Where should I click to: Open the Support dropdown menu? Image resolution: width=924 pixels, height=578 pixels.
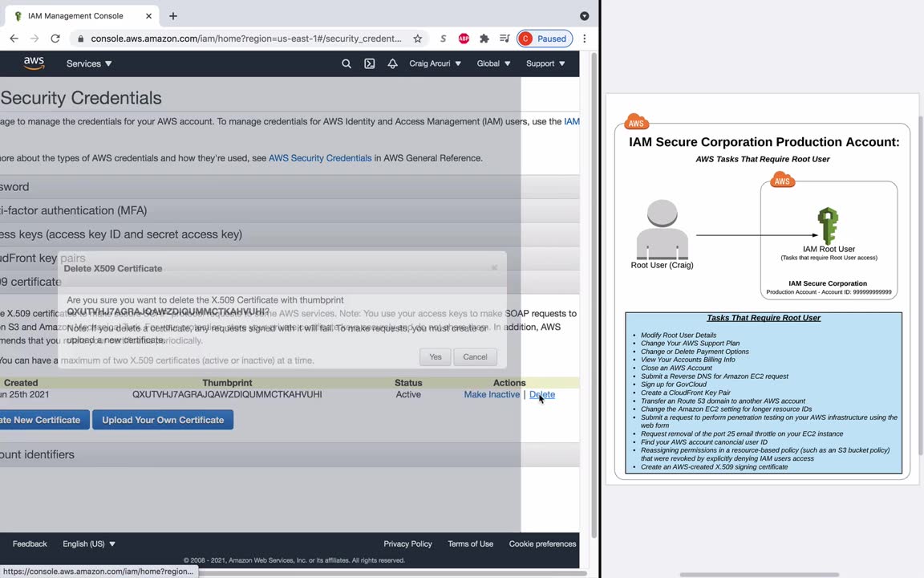coord(545,63)
